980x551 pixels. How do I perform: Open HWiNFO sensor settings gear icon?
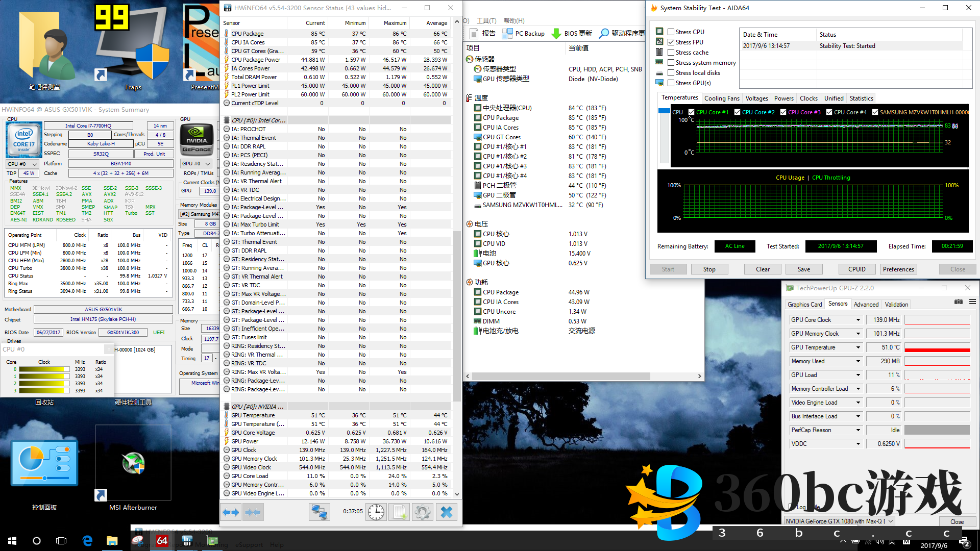click(x=423, y=512)
